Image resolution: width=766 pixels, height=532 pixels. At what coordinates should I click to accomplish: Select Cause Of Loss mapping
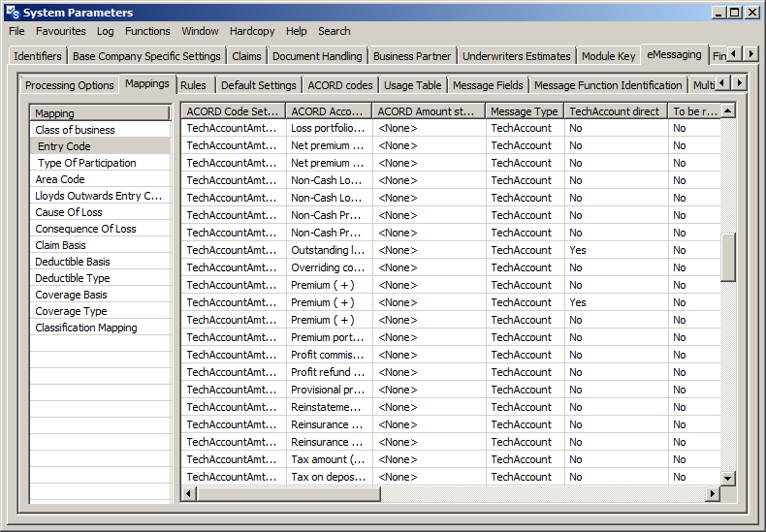[100, 212]
